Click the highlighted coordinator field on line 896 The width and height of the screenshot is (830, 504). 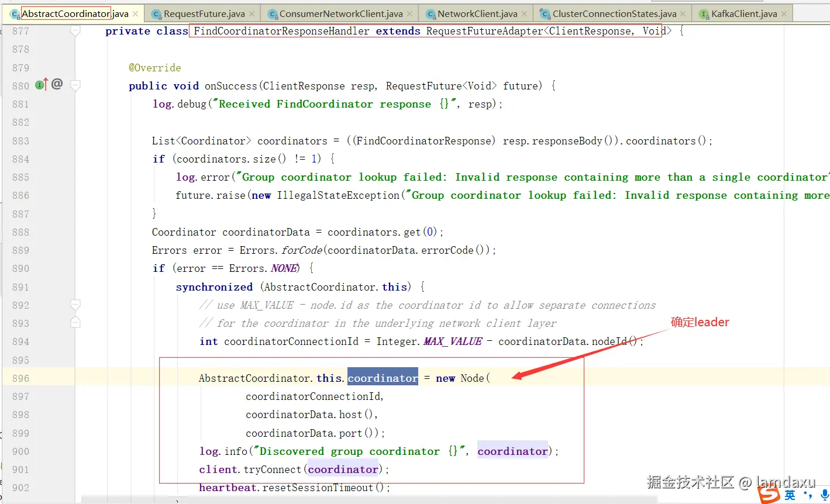point(383,378)
